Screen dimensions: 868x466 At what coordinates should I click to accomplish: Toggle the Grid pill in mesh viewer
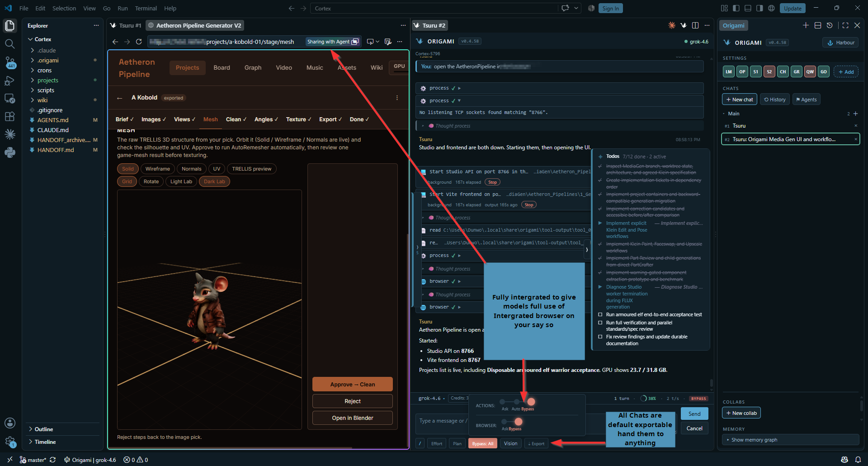click(127, 181)
